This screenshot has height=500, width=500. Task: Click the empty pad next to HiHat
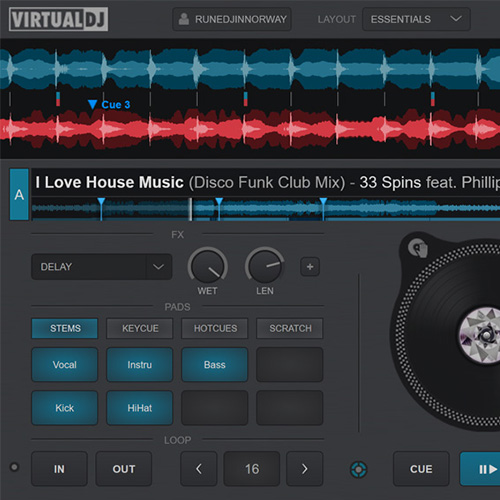point(215,408)
